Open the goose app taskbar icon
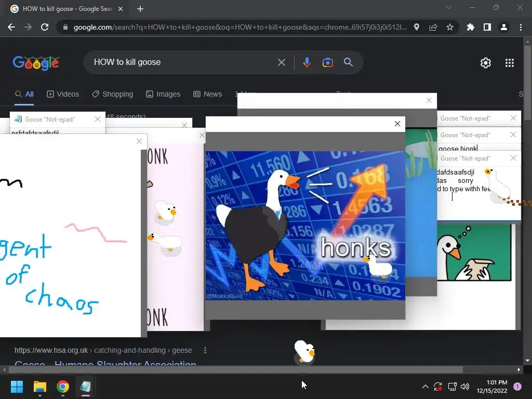The image size is (532, 399). pos(86,387)
